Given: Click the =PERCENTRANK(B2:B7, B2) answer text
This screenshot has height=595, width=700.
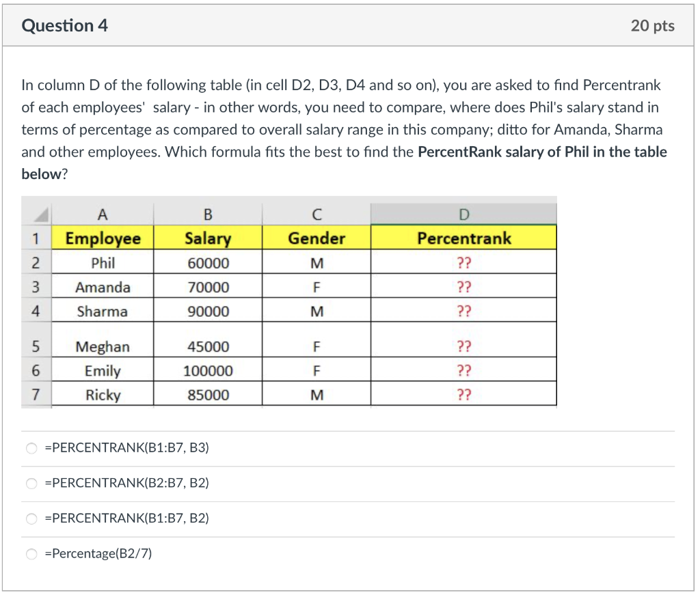Looking at the screenshot, I should click(x=126, y=483).
